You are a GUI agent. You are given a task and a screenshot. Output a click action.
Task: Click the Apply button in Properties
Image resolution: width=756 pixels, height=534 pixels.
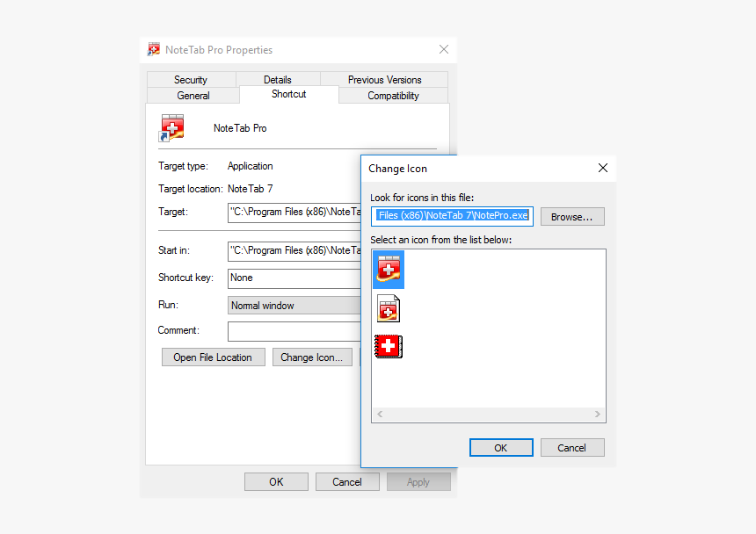pos(418,482)
